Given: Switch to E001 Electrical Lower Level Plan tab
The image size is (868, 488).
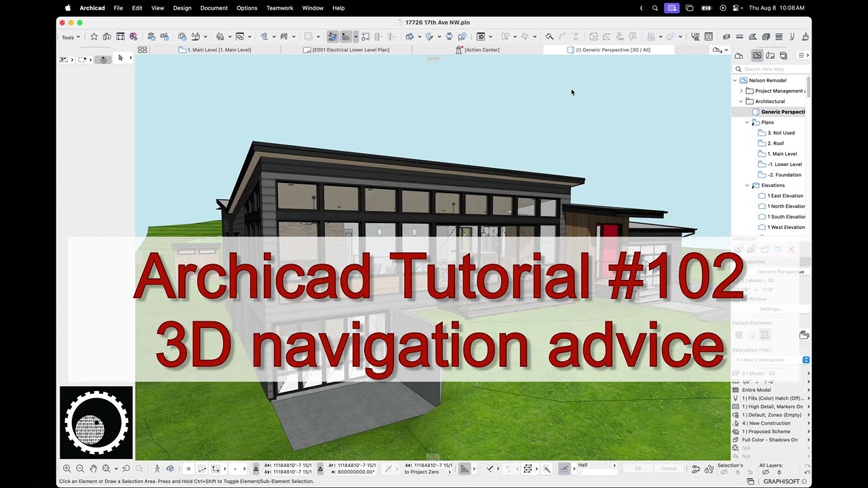Looking at the screenshot, I should (347, 50).
